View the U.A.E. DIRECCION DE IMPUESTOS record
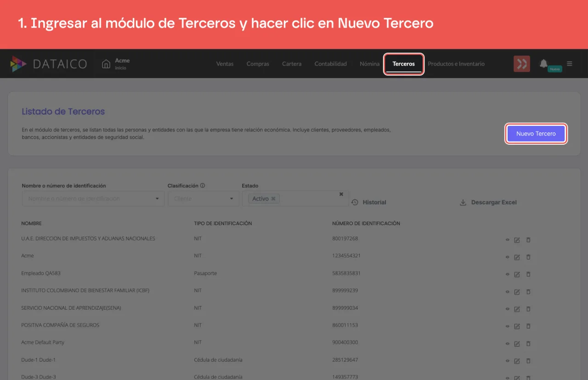 508,240
